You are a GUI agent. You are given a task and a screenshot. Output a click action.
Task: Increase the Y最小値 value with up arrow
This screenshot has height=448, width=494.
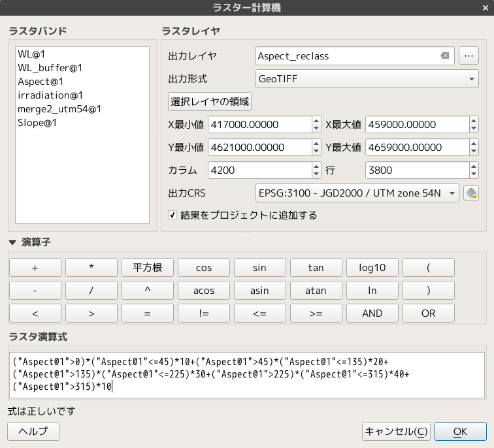316,143
